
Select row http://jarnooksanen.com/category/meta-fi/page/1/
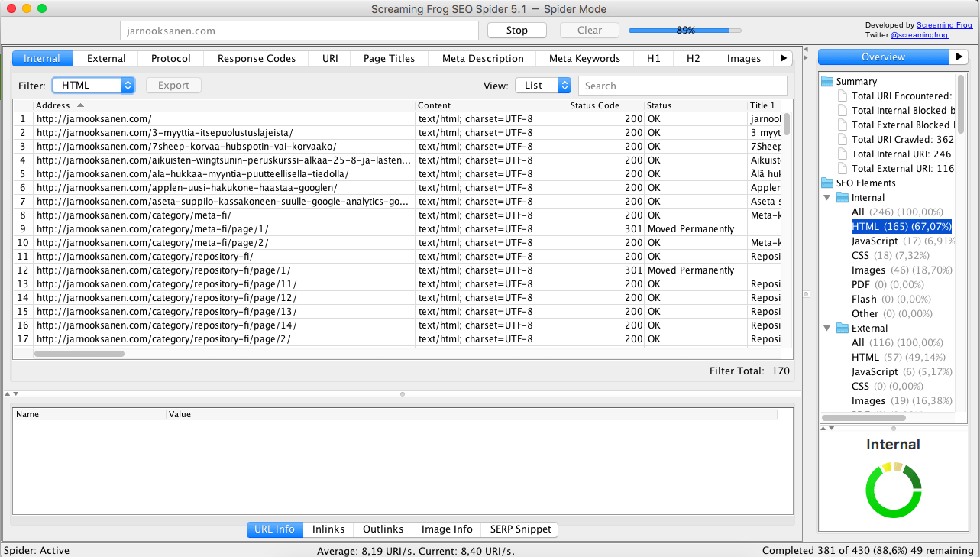397,228
